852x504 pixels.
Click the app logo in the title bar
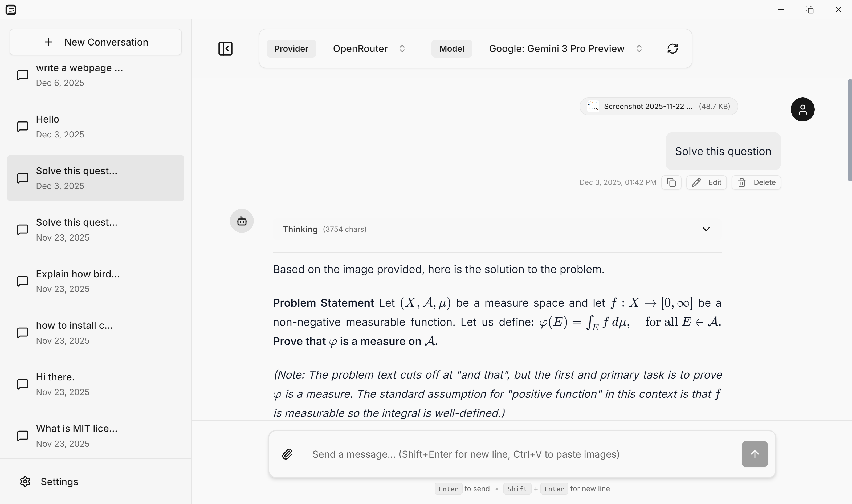tap(11, 10)
